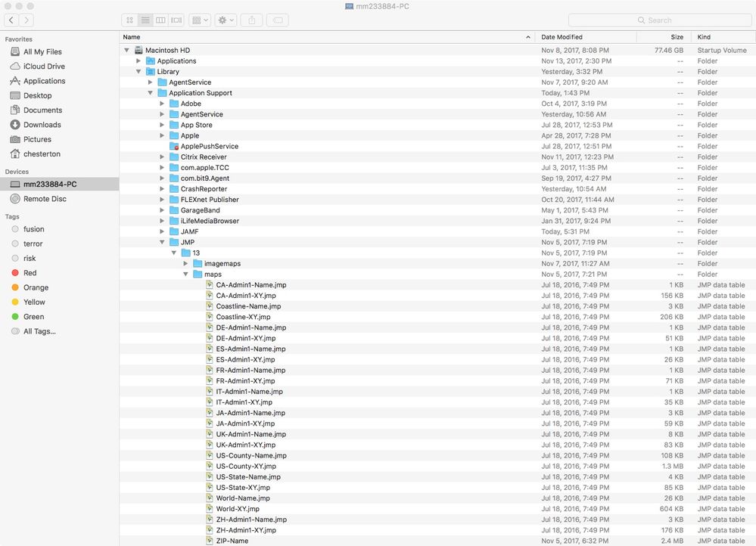Select the FLEXnet Publisher folder

pos(210,200)
